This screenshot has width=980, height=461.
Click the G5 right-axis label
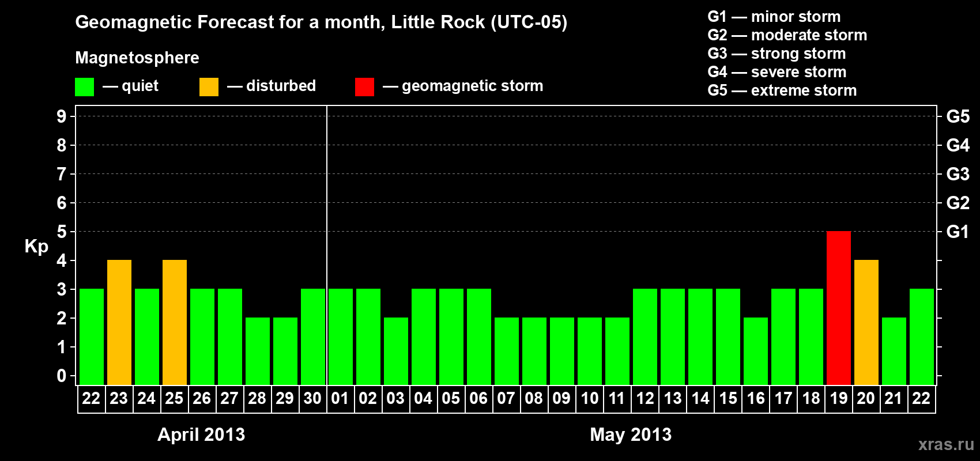958,116
